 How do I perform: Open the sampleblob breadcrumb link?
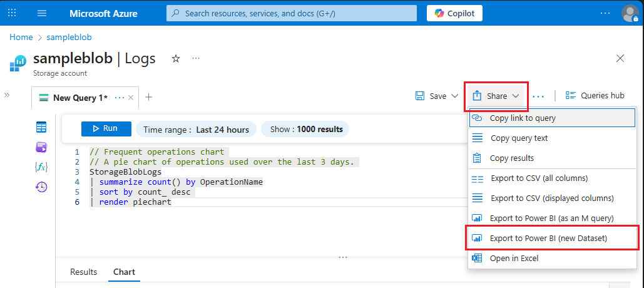tap(69, 37)
